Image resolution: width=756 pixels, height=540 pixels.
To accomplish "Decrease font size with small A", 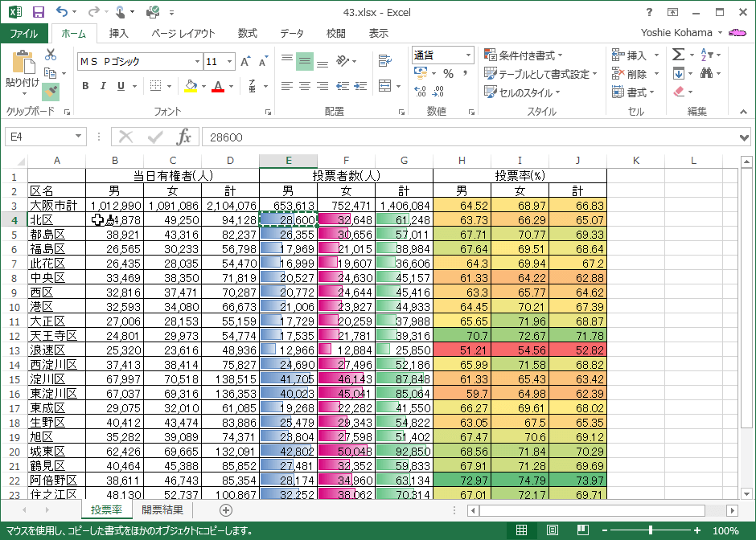I will (263, 62).
